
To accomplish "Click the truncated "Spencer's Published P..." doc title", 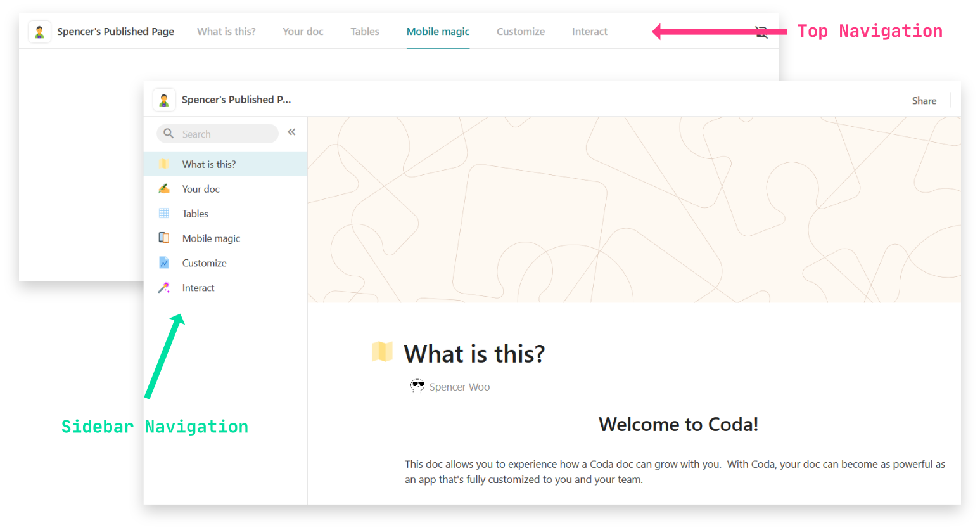I will (x=236, y=100).
